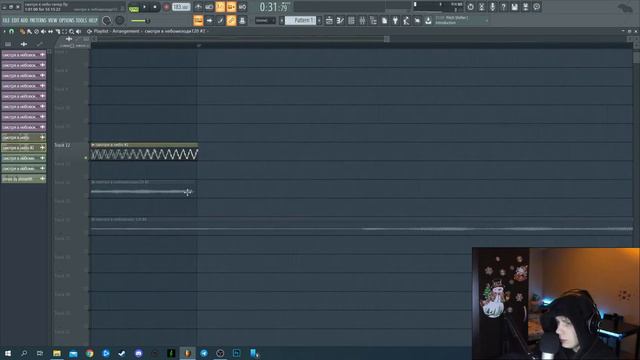Toggle multilink to controllers
The image size is (640, 360).
tap(242, 20)
